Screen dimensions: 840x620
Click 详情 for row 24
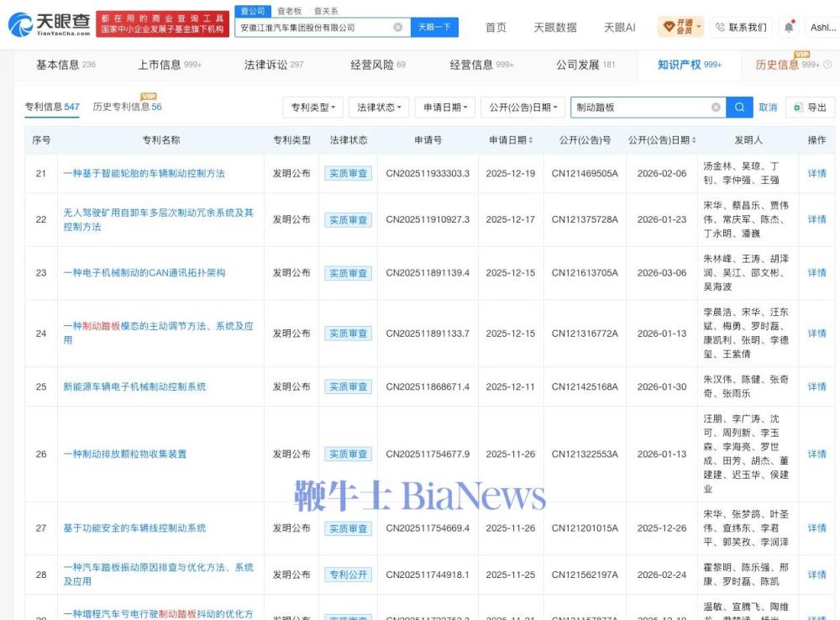tap(816, 334)
